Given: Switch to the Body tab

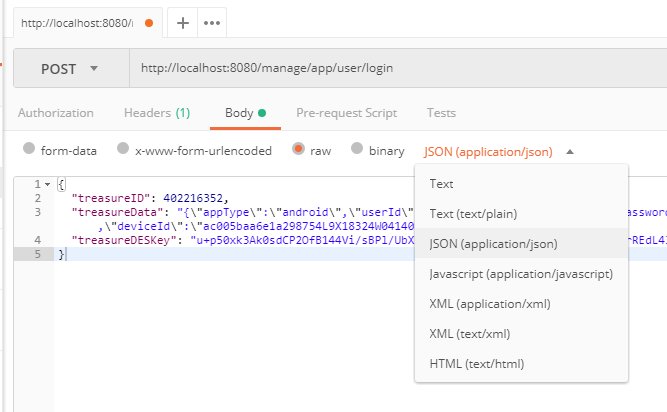Looking at the screenshot, I should tap(245, 113).
